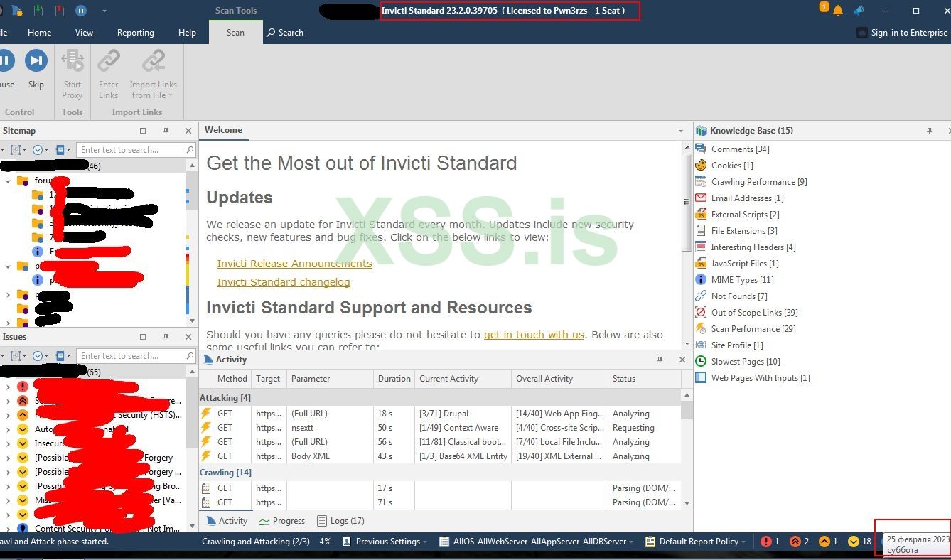951x560 pixels.
Task: Click the red file icon in quick access toolbar
Action: click(60, 11)
